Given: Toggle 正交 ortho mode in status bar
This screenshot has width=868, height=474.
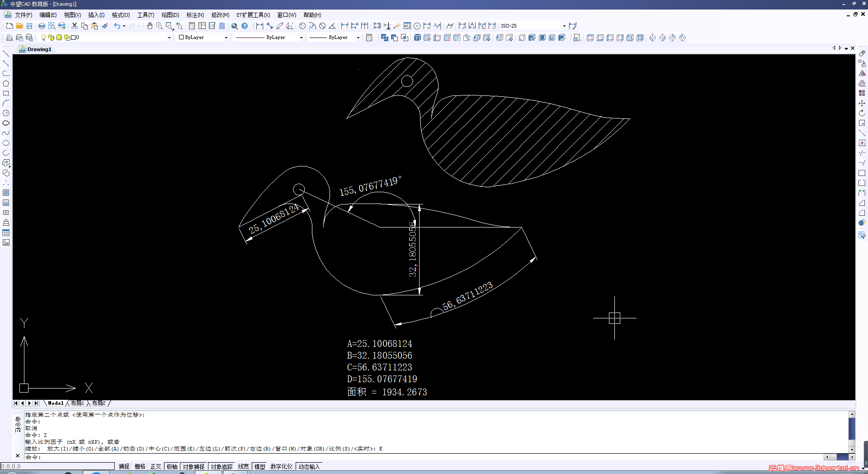Looking at the screenshot, I should click(x=156, y=466).
